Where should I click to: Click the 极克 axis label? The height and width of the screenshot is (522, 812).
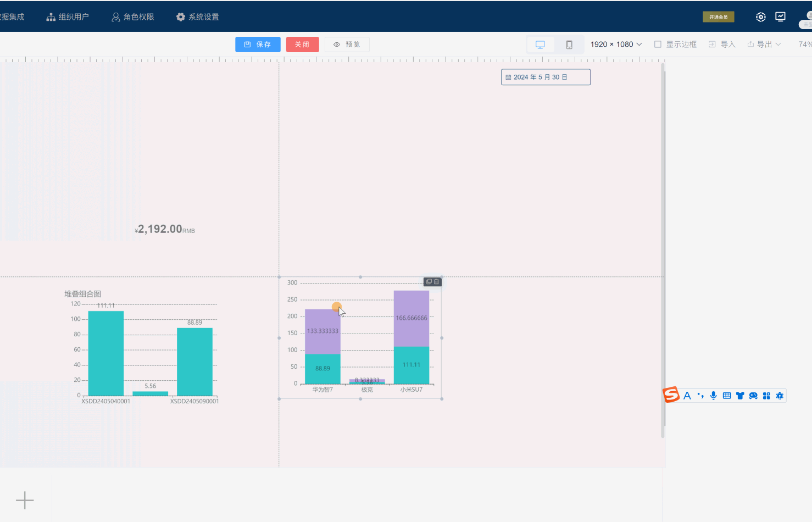[x=367, y=390]
